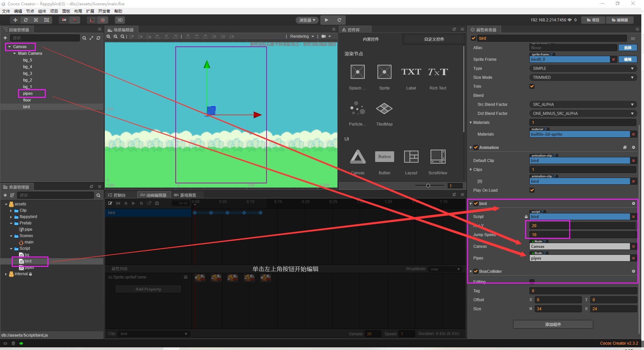The height and width of the screenshot is (350, 644).
Task: Click the 编辑器 button
Action: pos(620,20)
